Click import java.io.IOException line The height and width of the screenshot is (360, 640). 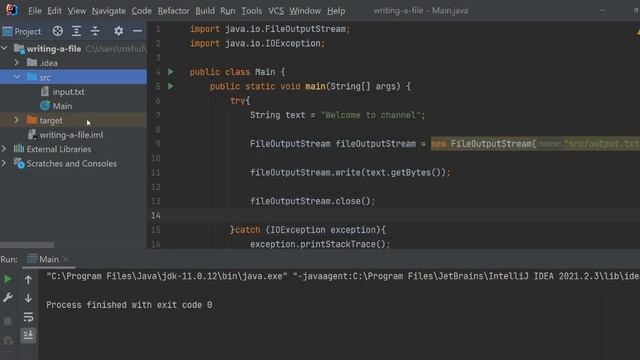pyautogui.click(x=257, y=44)
